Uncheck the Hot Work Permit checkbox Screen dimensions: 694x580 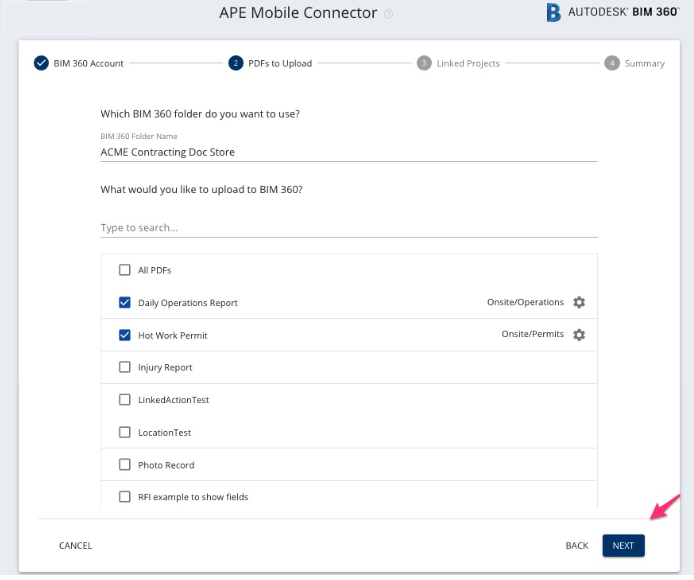click(125, 335)
